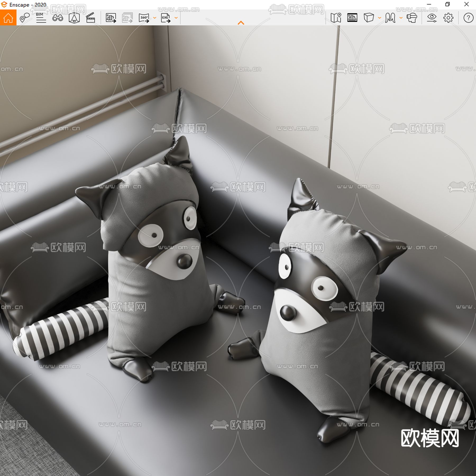The height and width of the screenshot is (476, 476).
Task: Expand the fly mode dropdown arrow
Action: 400,18
